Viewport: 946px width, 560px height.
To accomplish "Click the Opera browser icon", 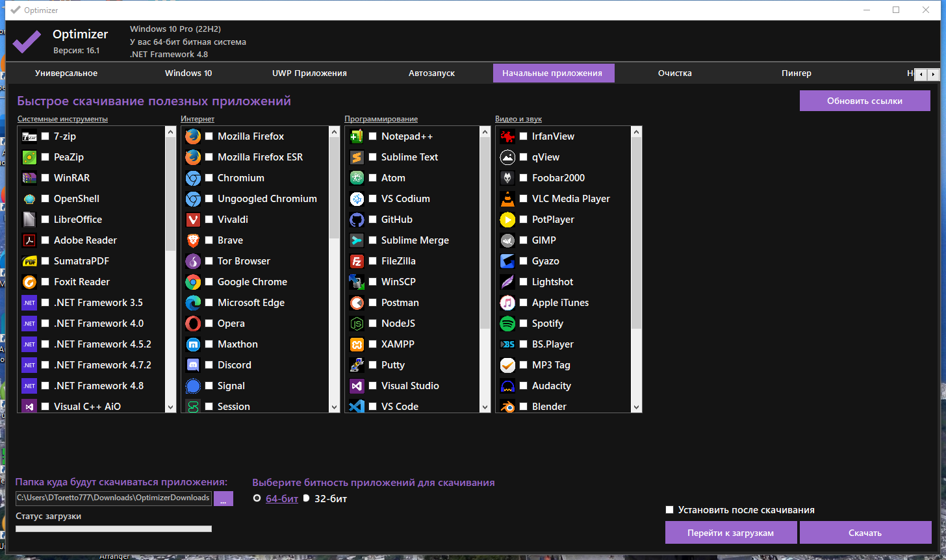I will click(x=193, y=324).
